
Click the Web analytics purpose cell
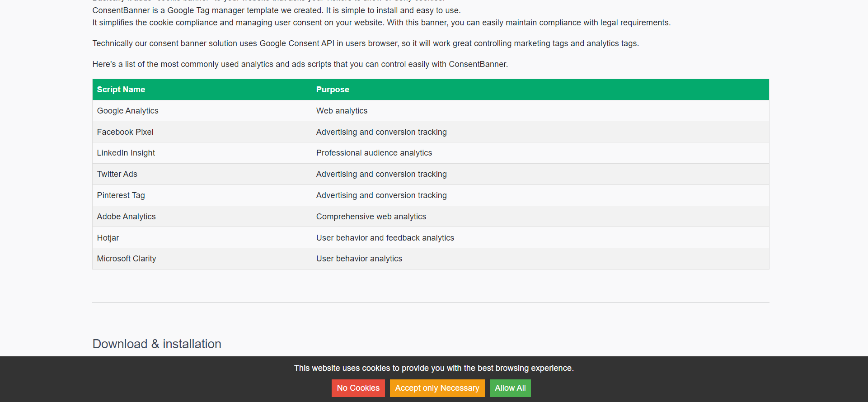[540, 111]
